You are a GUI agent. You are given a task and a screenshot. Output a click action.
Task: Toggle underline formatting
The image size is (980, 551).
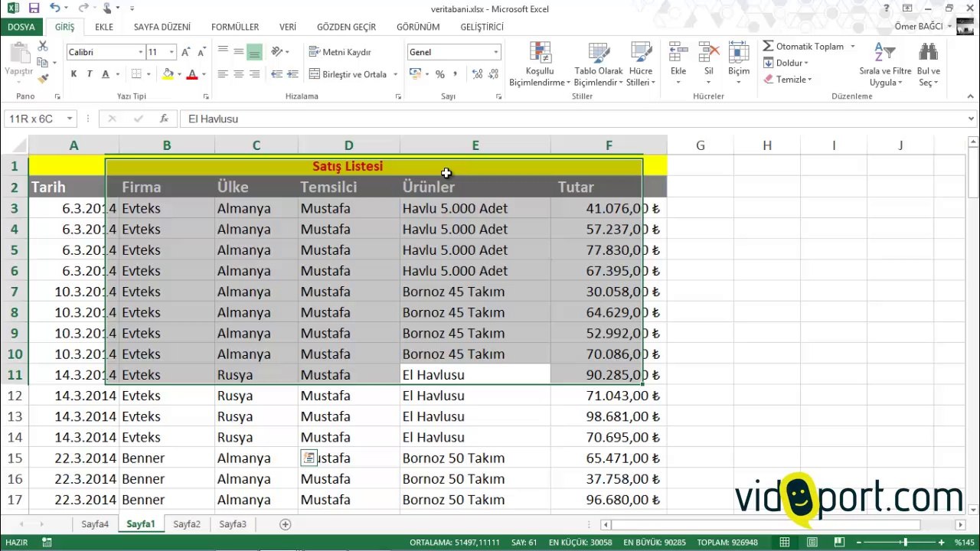click(x=106, y=74)
